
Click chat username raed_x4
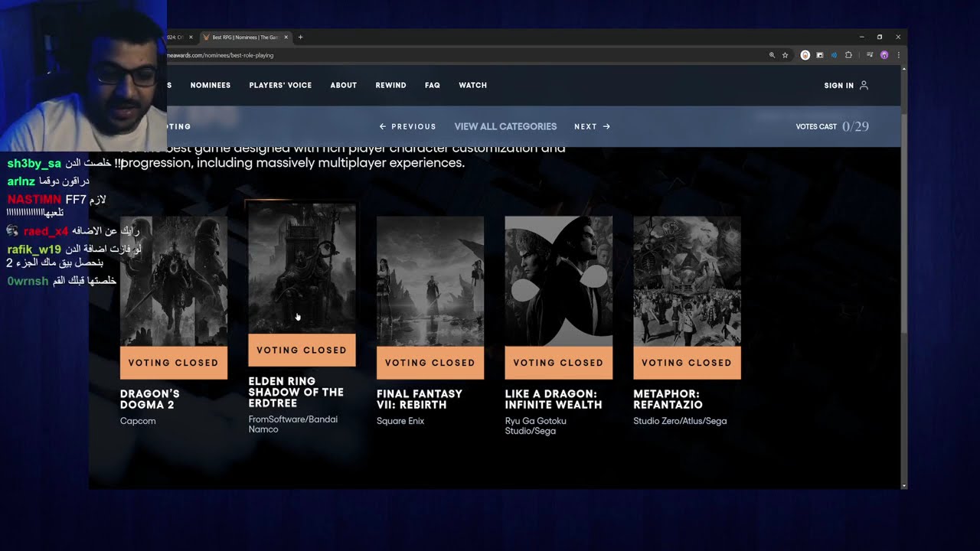point(46,231)
